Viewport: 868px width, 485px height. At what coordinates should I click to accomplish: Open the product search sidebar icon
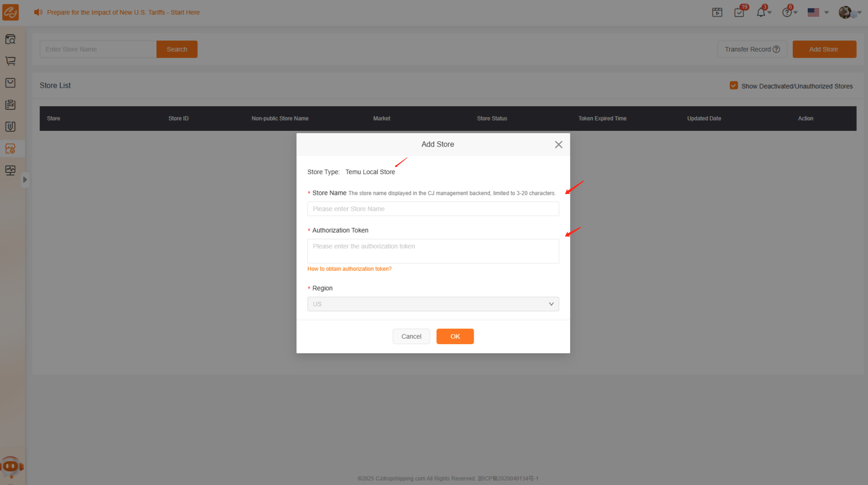10,40
